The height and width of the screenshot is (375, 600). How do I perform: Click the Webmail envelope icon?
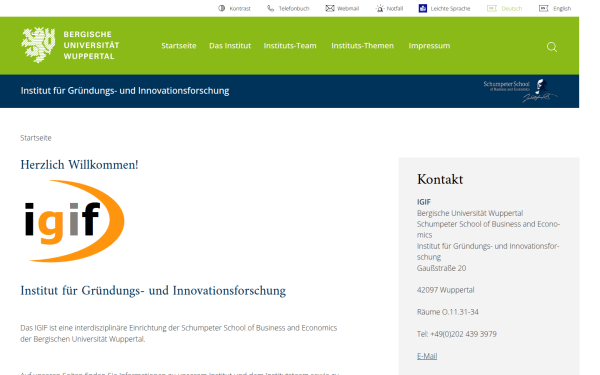click(x=330, y=8)
